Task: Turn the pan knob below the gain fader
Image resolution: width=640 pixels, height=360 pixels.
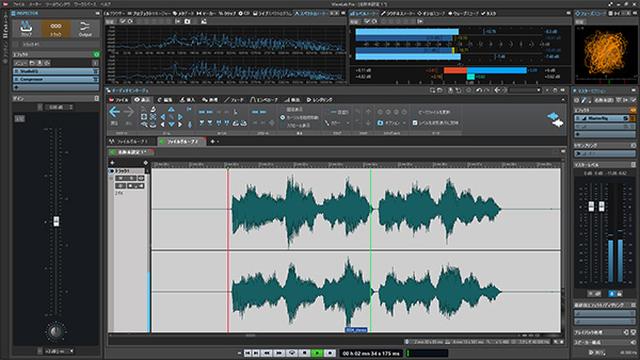Action: coord(56,331)
